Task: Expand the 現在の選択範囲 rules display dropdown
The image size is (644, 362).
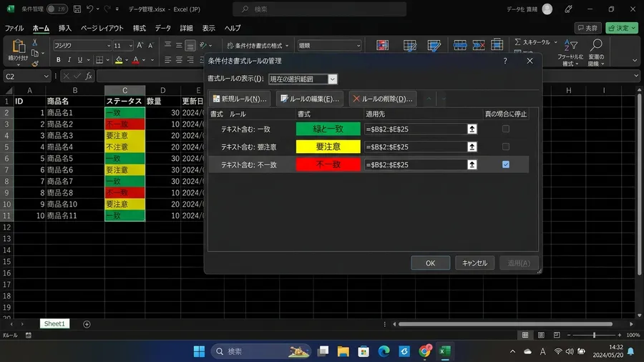Action: point(332,79)
